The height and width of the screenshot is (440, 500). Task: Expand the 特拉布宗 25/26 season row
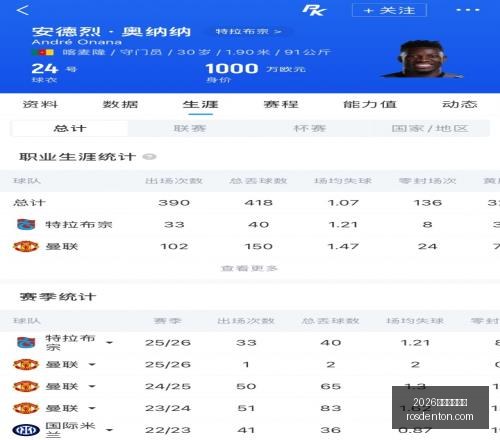[109, 342]
